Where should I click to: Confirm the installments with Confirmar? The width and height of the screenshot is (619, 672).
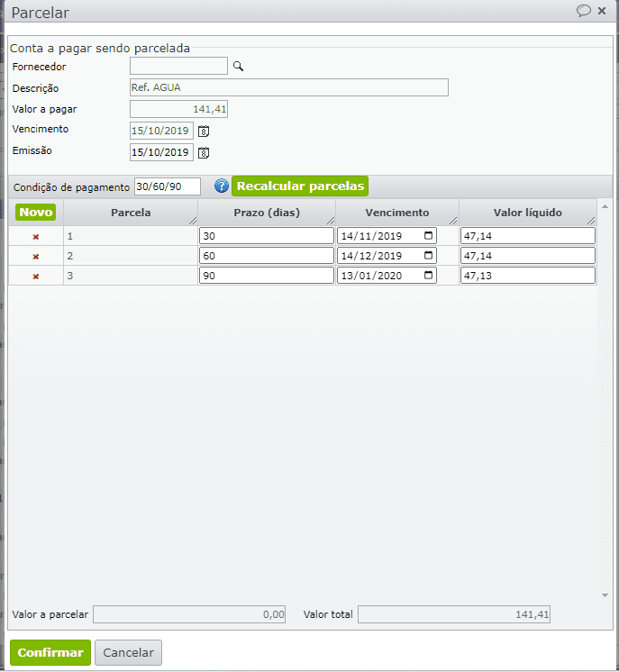click(x=50, y=652)
